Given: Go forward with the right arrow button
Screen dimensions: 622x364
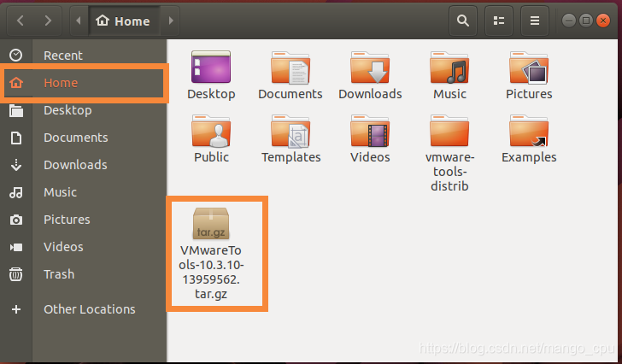Looking at the screenshot, I should pos(48,21).
